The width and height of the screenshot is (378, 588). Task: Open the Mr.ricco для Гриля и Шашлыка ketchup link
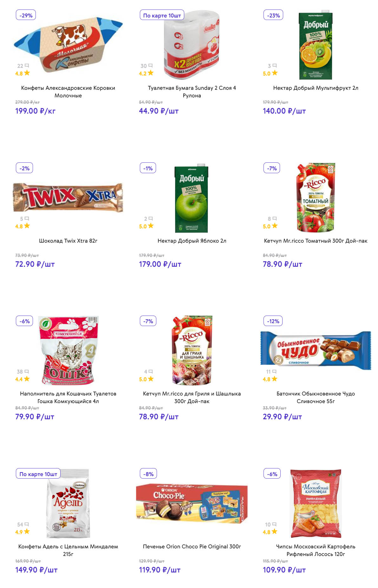click(192, 397)
